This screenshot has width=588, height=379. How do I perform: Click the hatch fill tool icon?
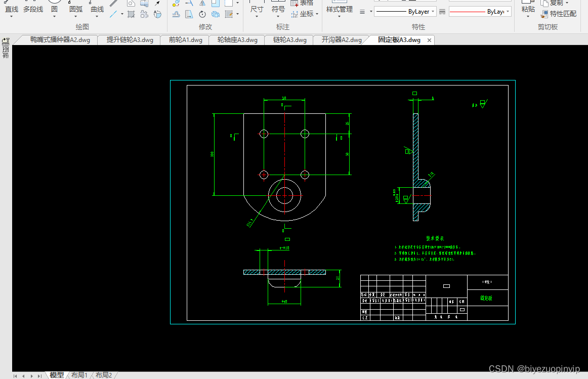(x=131, y=14)
